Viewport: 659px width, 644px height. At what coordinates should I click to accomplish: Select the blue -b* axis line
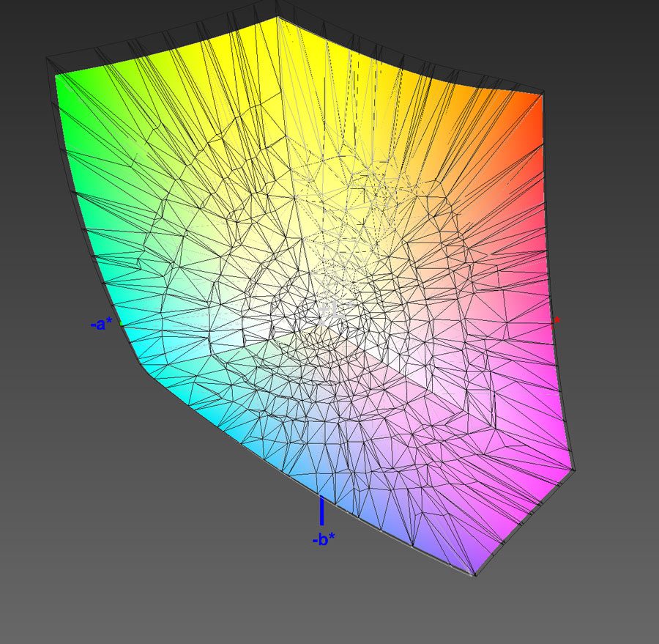click(321, 511)
